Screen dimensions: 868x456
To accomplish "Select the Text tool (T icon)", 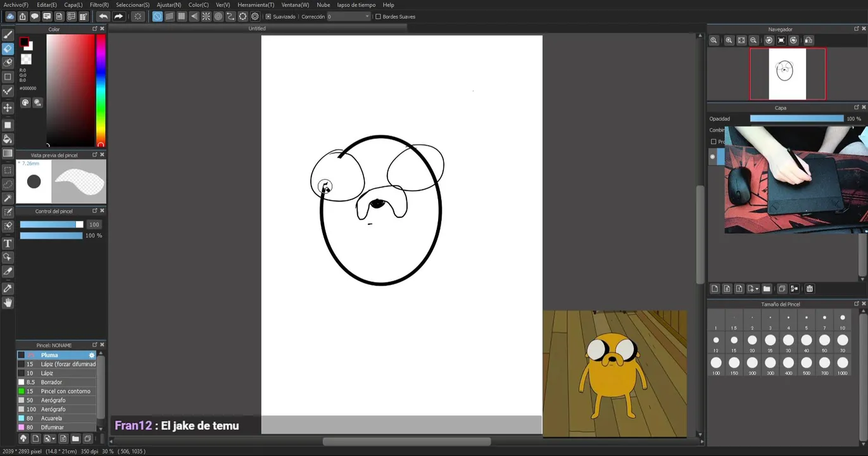I will (8, 243).
